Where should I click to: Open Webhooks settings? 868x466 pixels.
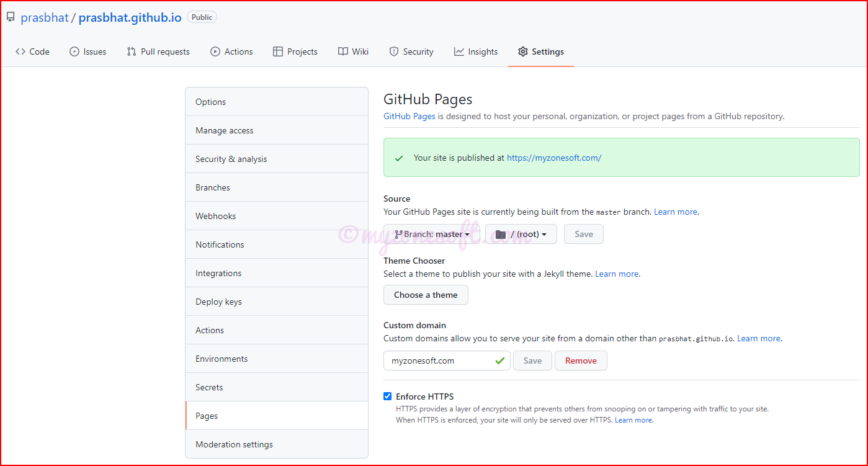coord(277,216)
